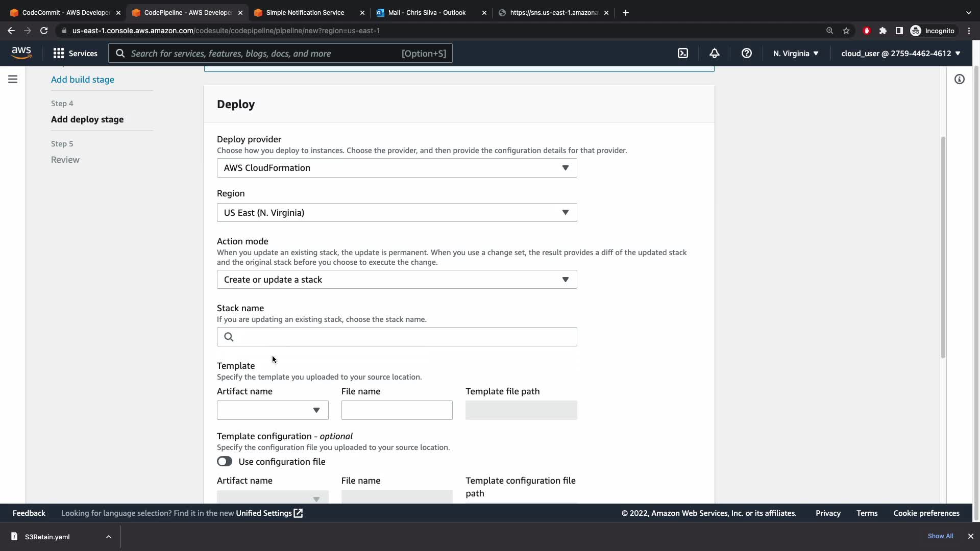
Task: Switch to Simple Notification Service tab
Action: [305, 12]
